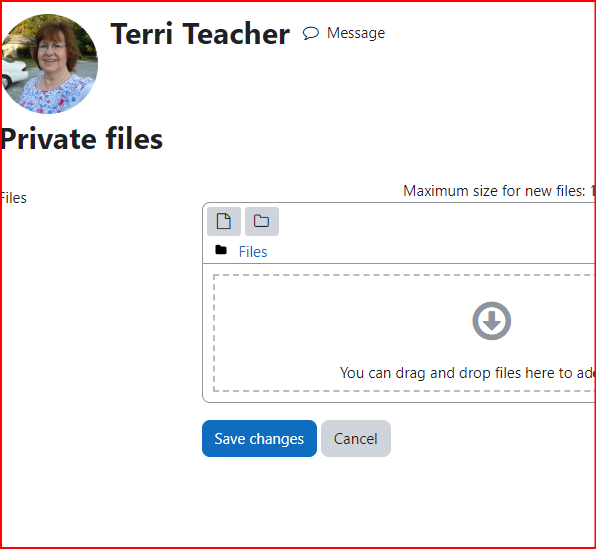Open the Files breadcrumb link
The image size is (596, 549).
click(253, 252)
